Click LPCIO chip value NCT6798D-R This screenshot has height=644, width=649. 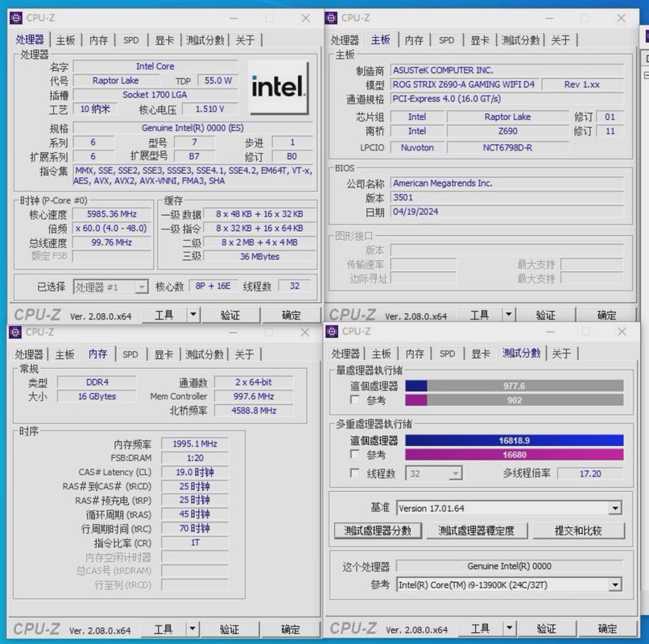[x=507, y=147]
